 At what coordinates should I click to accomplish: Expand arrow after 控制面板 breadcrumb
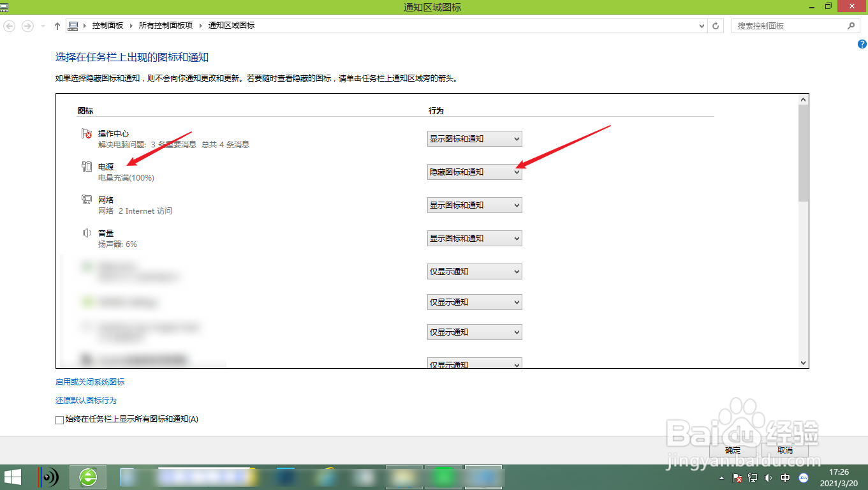pos(131,26)
